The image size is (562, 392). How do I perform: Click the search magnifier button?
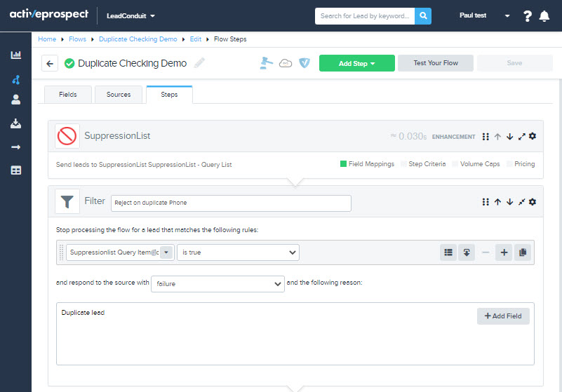point(423,16)
